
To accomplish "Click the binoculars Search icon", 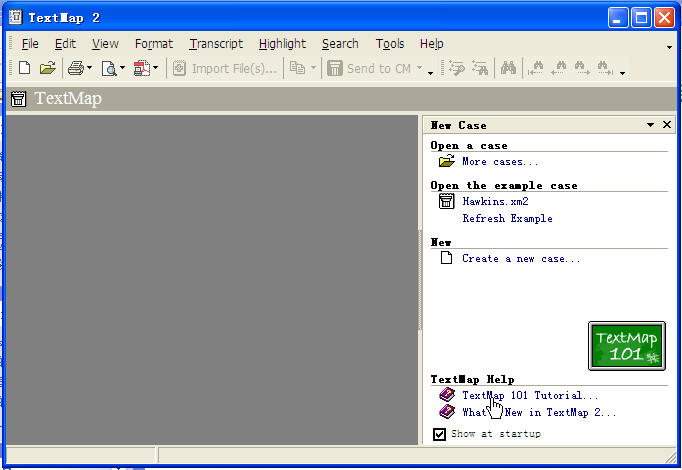I will pos(508,68).
